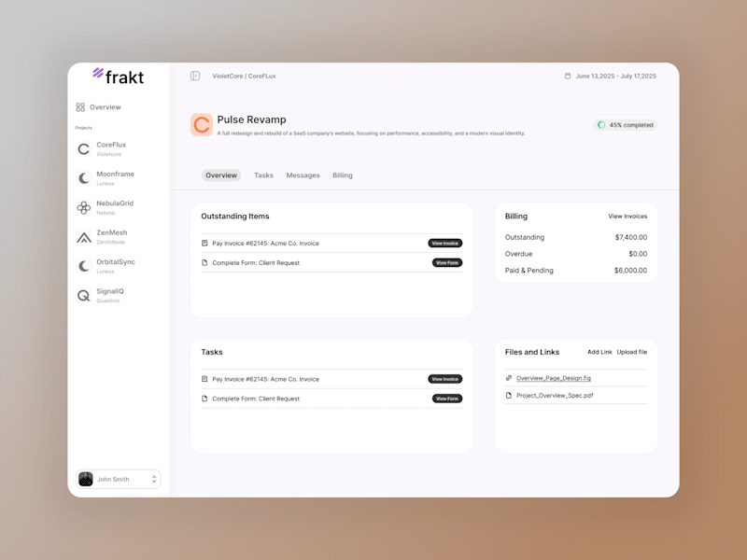Click the Overview grid icon in the sidebar
This screenshot has height=560, width=747.
[x=80, y=107]
